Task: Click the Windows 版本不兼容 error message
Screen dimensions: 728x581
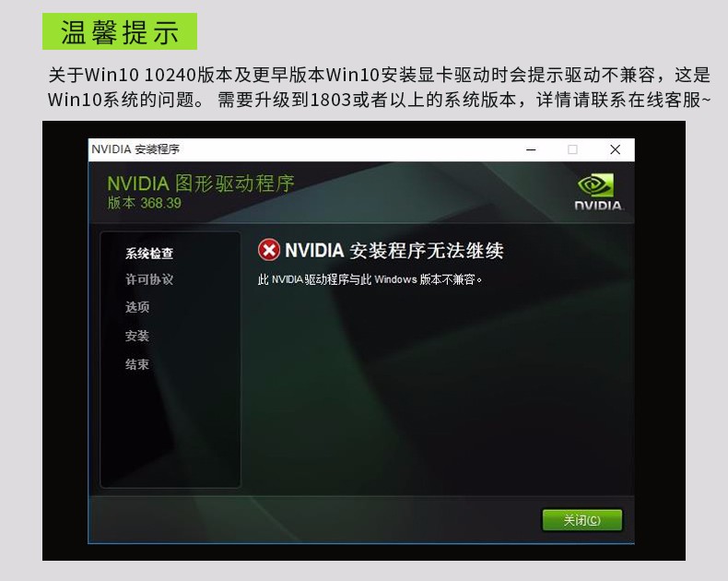Action: pyautogui.click(x=370, y=279)
